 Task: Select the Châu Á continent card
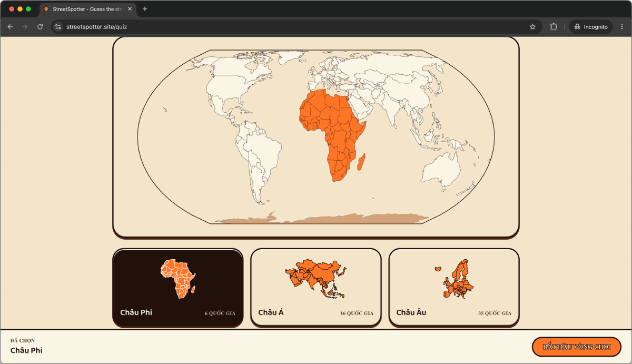316,288
